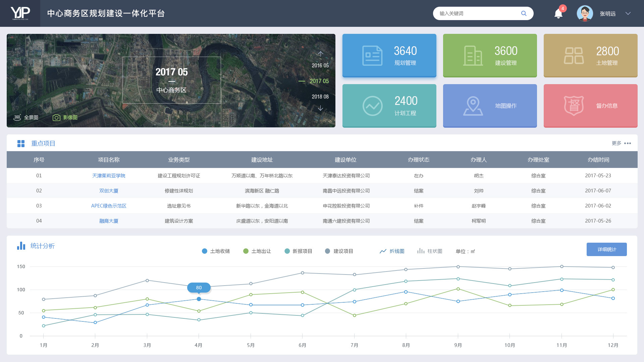
Task: Click the 80 value tooltip bubble
Action: pyautogui.click(x=199, y=288)
